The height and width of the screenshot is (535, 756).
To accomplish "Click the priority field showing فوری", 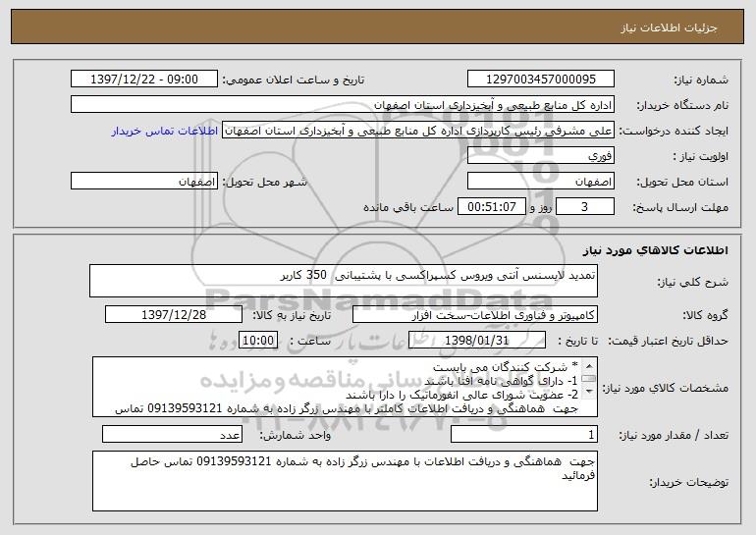I will coord(540,156).
